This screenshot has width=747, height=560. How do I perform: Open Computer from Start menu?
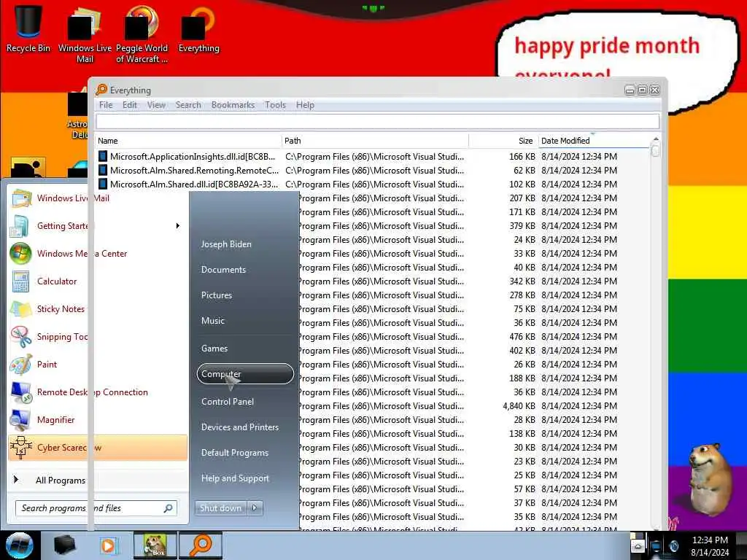[245, 374]
